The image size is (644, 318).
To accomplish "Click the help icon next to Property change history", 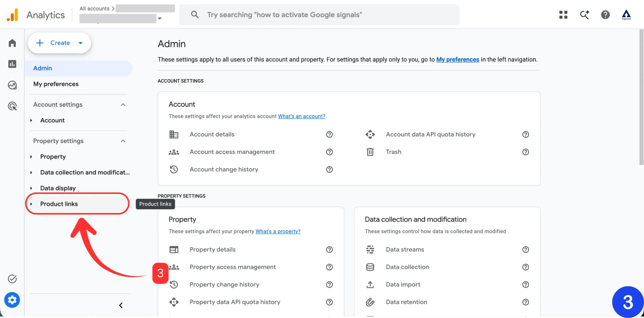I will pos(329,285).
